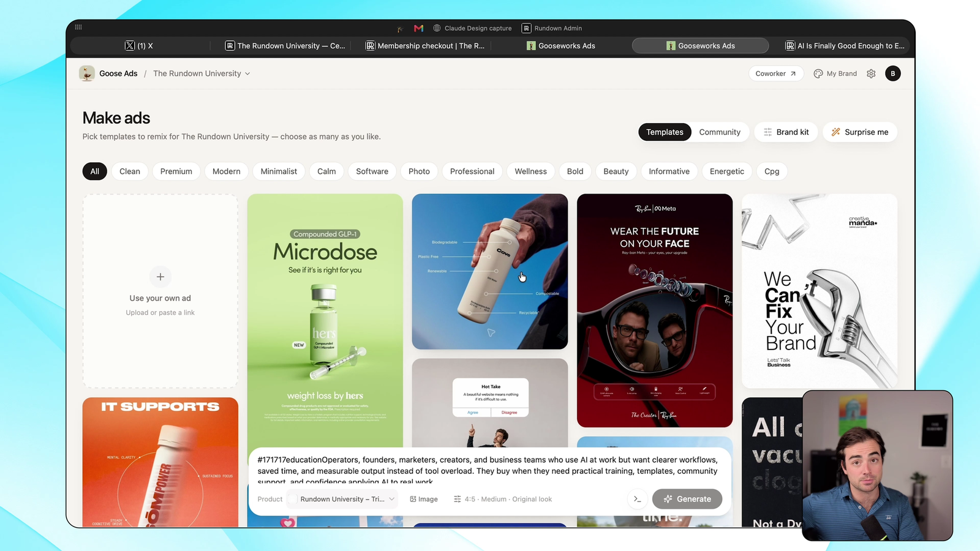The height and width of the screenshot is (551, 980).
Task: Filter templates by Wellness
Action: [x=531, y=171]
